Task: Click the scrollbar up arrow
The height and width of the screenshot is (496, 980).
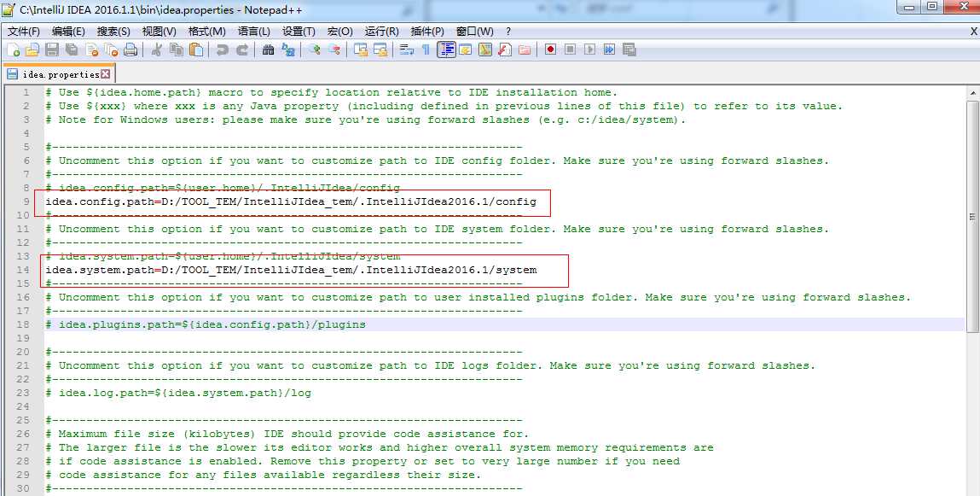Action: pos(973,92)
